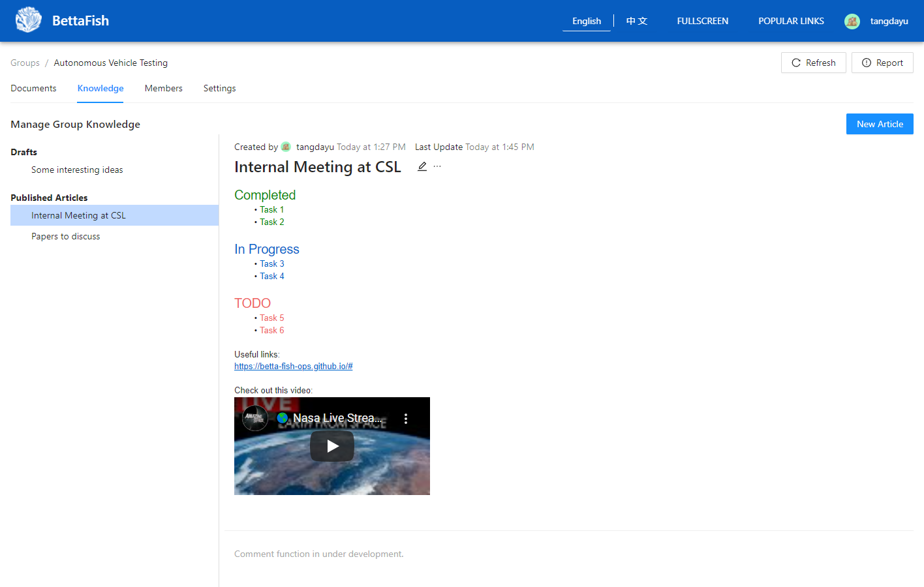Click the Refresh button
The height and width of the screenshot is (587, 924).
(813, 63)
